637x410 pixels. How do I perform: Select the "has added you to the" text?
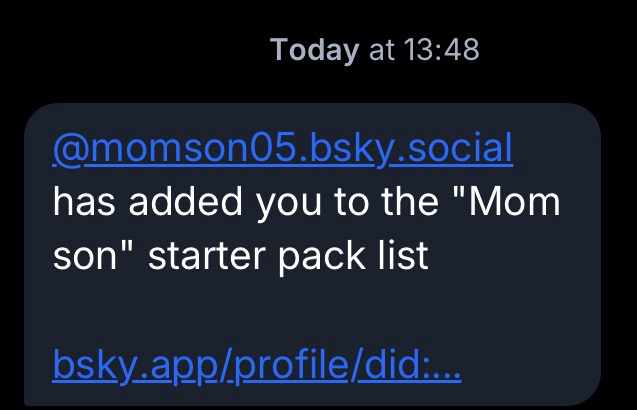[243, 204]
